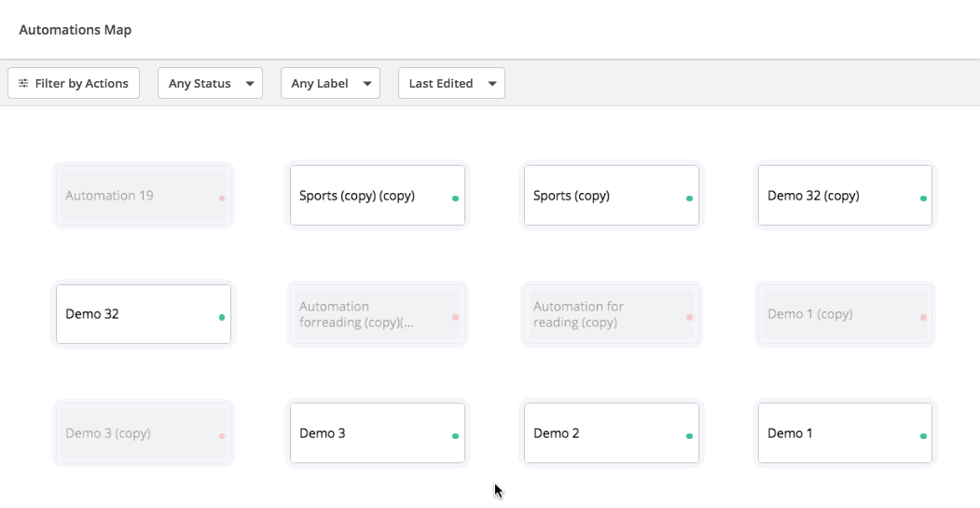The image size is (980, 508).
Task: Open Automation for reading (copy) card
Action: pyautogui.click(x=612, y=314)
